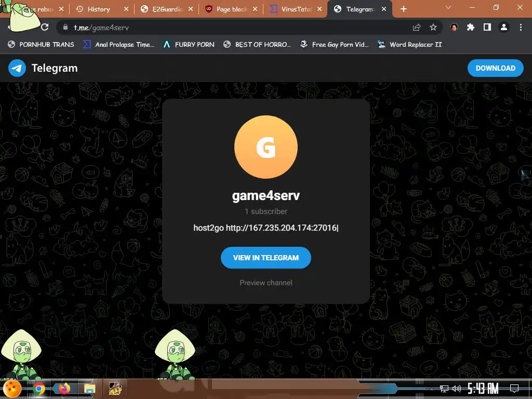
Task: Open the Chrome three-dot menu
Action: tap(521, 27)
